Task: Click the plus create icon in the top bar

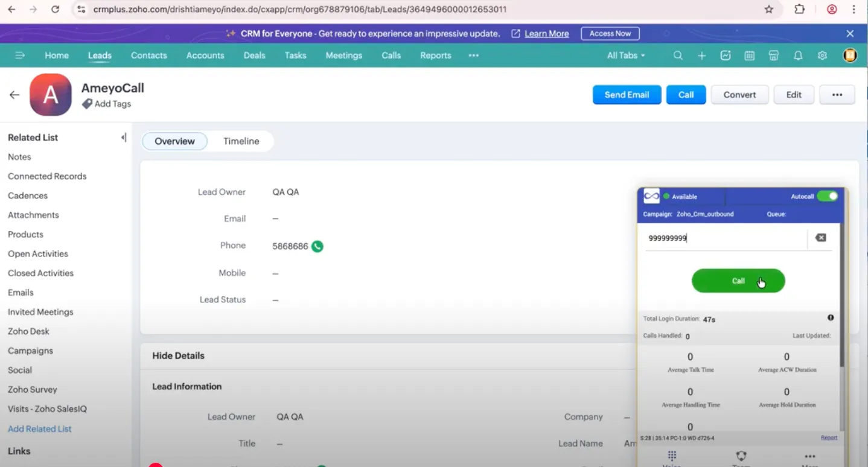Action: click(x=701, y=56)
